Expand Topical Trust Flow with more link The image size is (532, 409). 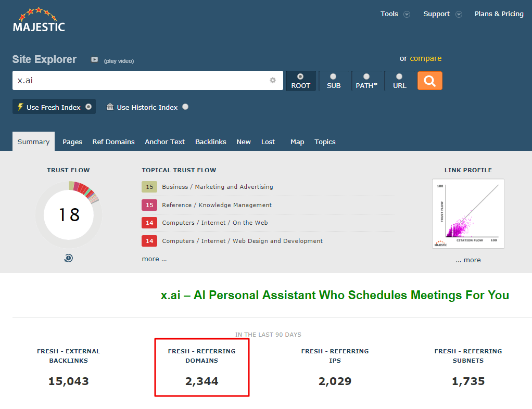pyautogui.click(x=154, y=259)
